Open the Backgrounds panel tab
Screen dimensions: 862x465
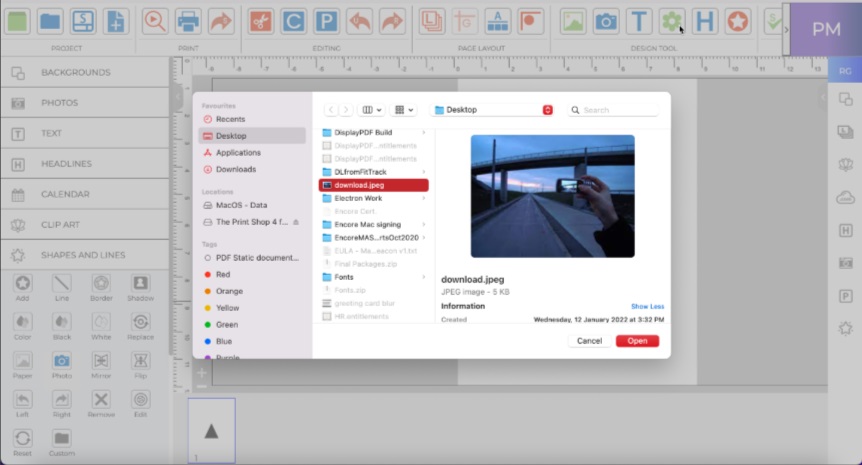pyautogui.click(x=85, y=73)
